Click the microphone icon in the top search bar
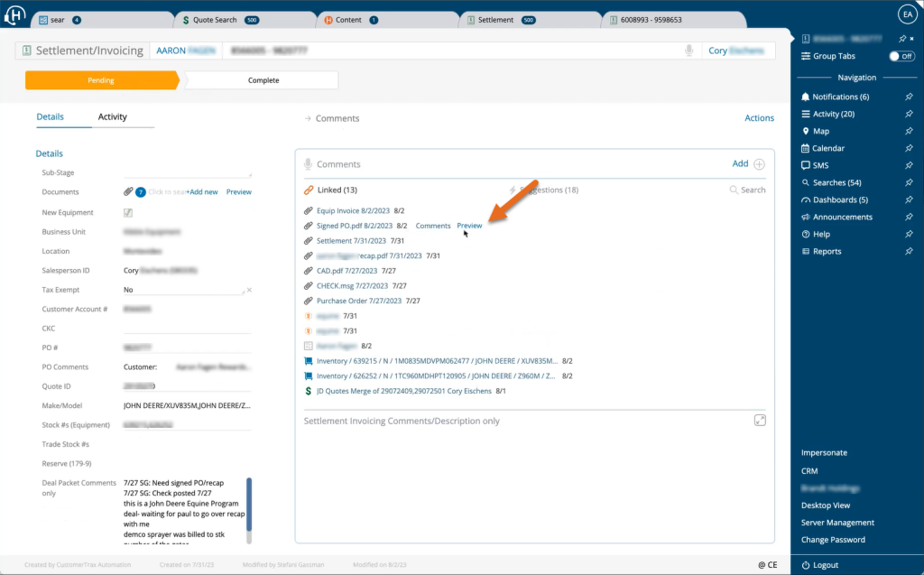The height and width of the screenshot is (575, 924). tap(688, 51)
